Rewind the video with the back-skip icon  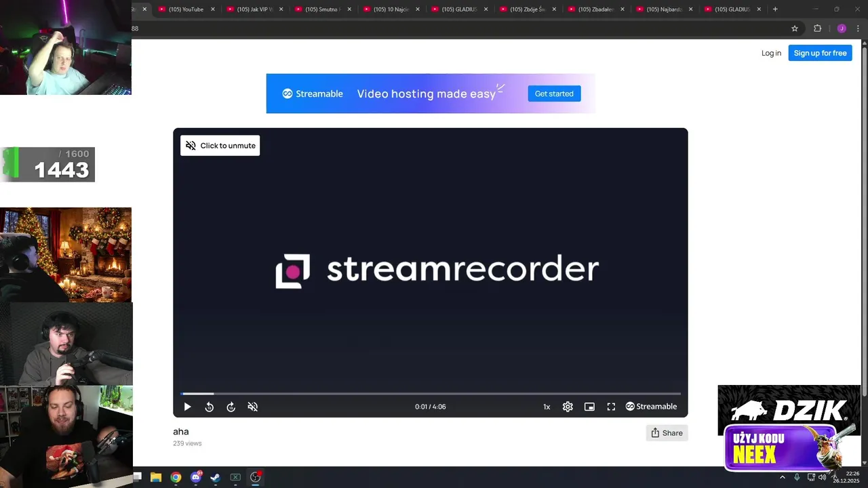[209, 407]
